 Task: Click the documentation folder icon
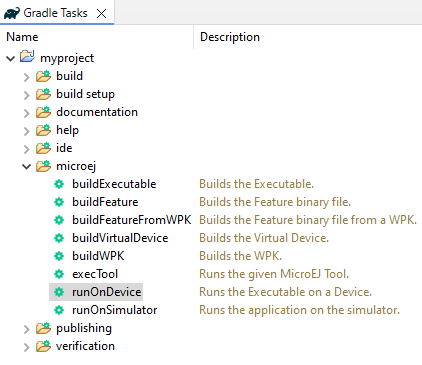(x=44, y=112)
